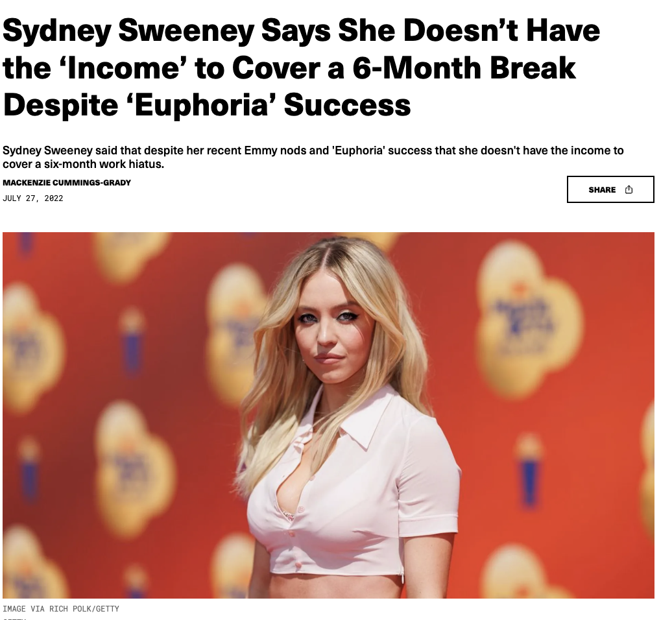This screenshot has height=620, width=672.
Task: Click 'Despite' starting the headline's last line
Action: (x=60, y=106)
